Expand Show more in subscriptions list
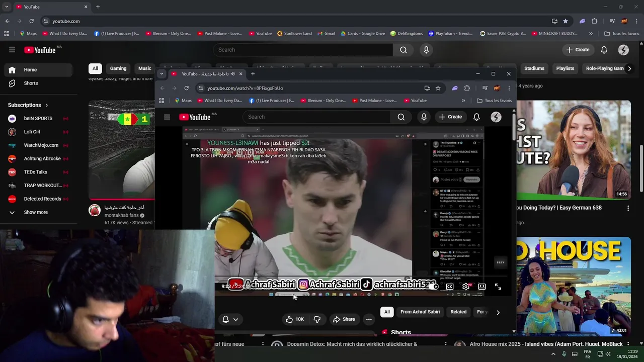Image resolution: width=644 pixels, height=362 pixels. click(36, 212)
